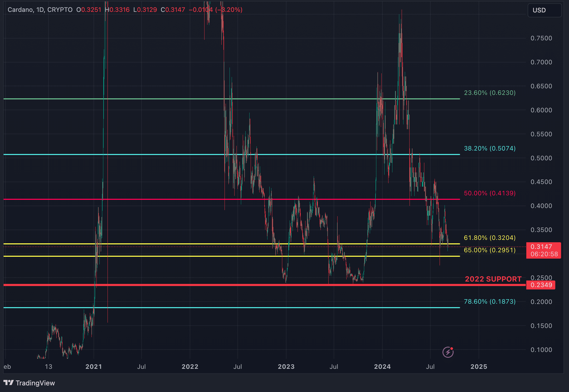Click the 0.4000 price axis value
569x392 pixels.
click(x=541, y=206)
